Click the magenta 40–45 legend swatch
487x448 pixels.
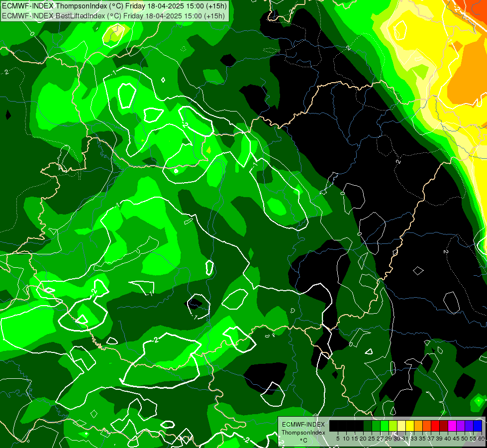452,426
